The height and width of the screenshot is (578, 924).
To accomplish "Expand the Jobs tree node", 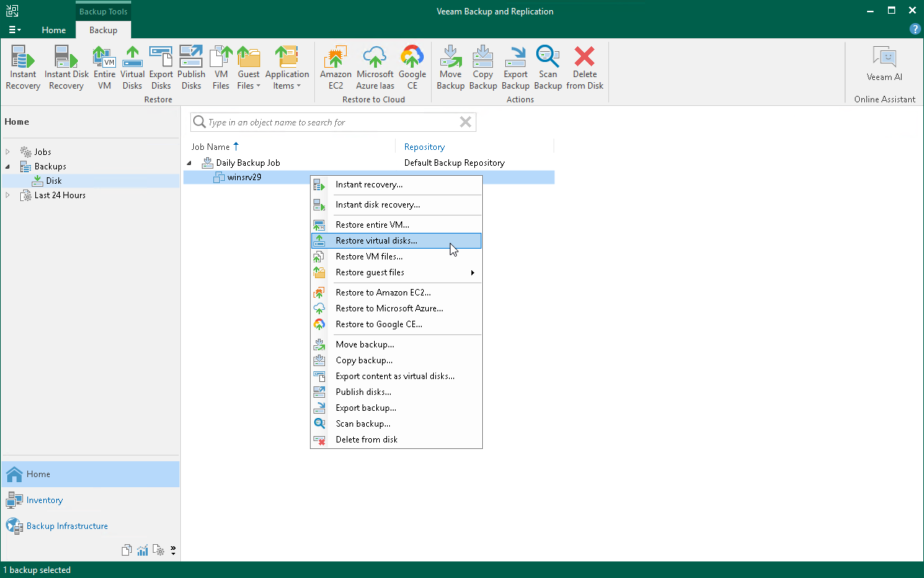I will click(9, 152).
